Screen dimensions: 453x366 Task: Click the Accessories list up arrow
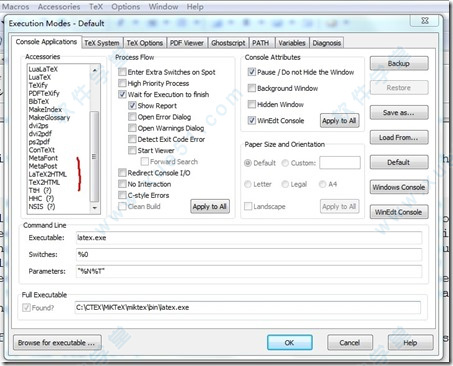pos(95,70)
